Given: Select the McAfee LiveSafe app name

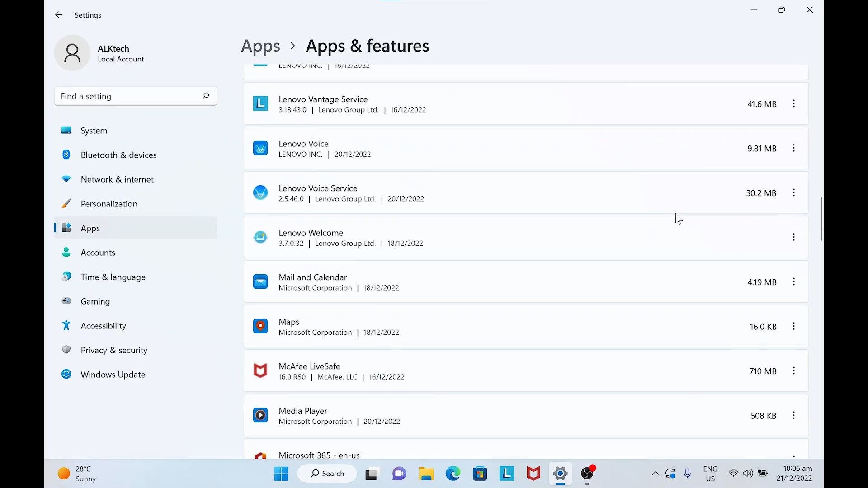Looking at the screenshot, I should pos(310,366).
